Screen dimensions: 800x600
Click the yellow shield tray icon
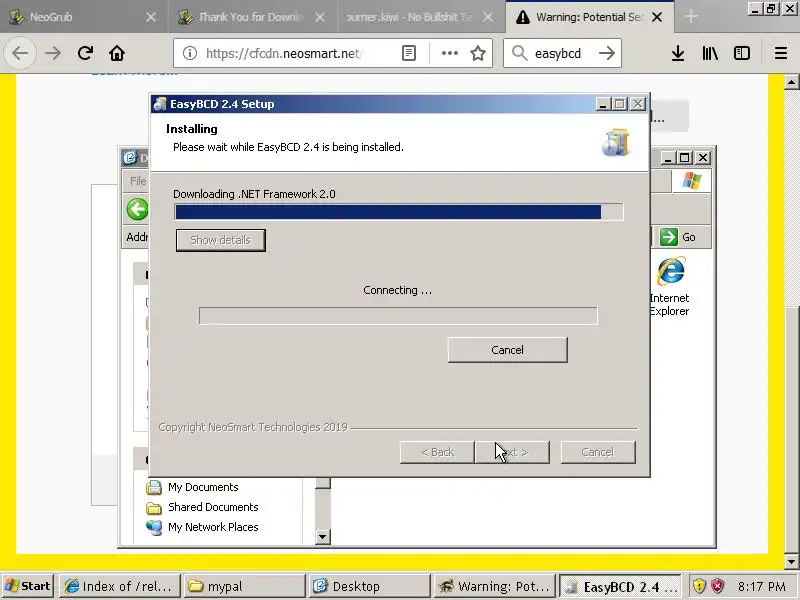click(x=699, y=586)
